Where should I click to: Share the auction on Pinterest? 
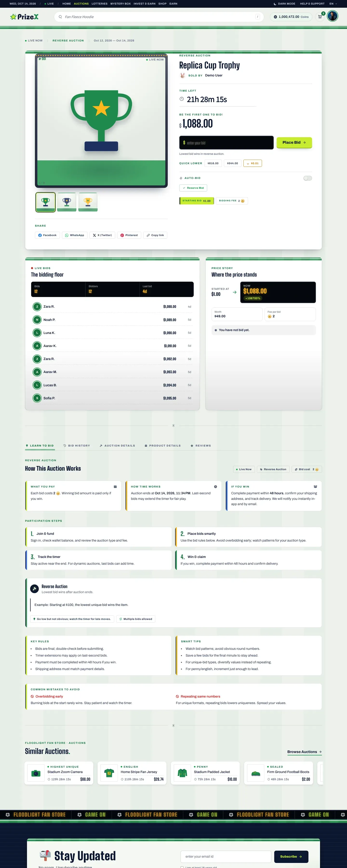[129, 235]
